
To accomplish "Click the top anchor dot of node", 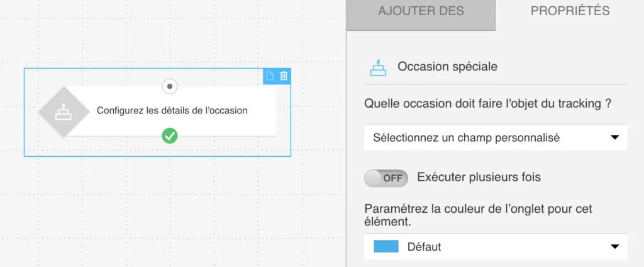I will [x=170, y=86].
